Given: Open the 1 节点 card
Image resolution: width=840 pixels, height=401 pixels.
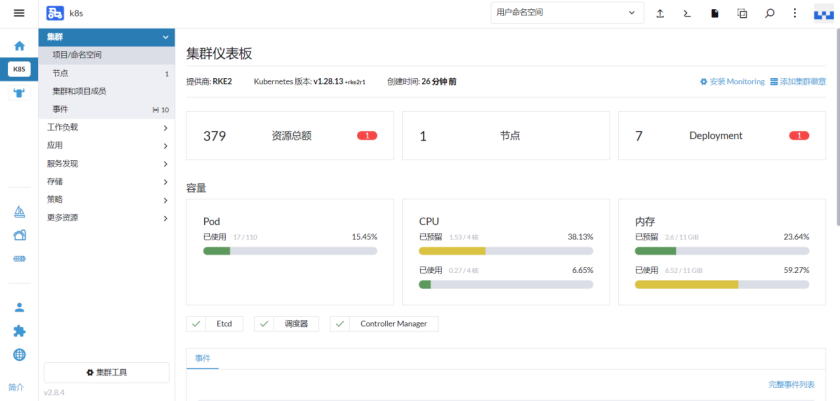Looking at the screenshot, I should (506, 135).
